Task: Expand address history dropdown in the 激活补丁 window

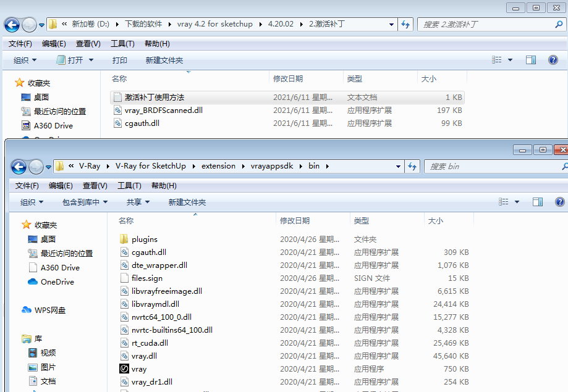Action: [x=391, y=25]
